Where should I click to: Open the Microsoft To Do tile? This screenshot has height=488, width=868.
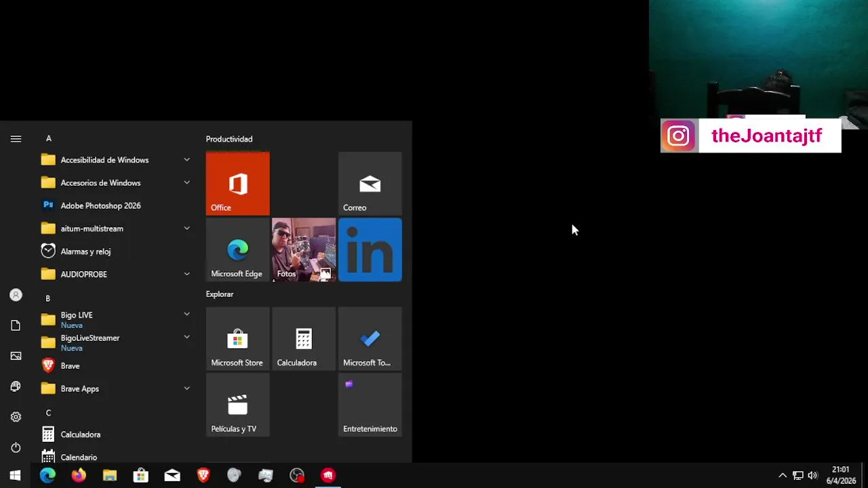370,339
